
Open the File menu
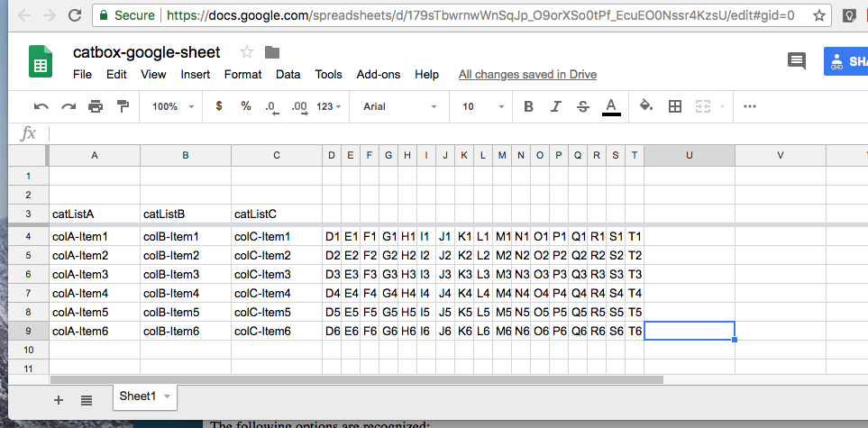click(x=83, y=74)
